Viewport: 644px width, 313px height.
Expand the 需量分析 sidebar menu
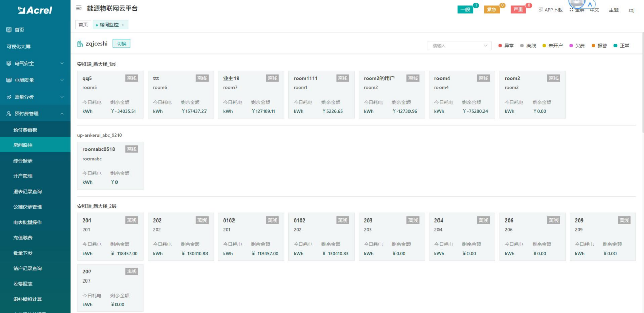pos(35,97)
